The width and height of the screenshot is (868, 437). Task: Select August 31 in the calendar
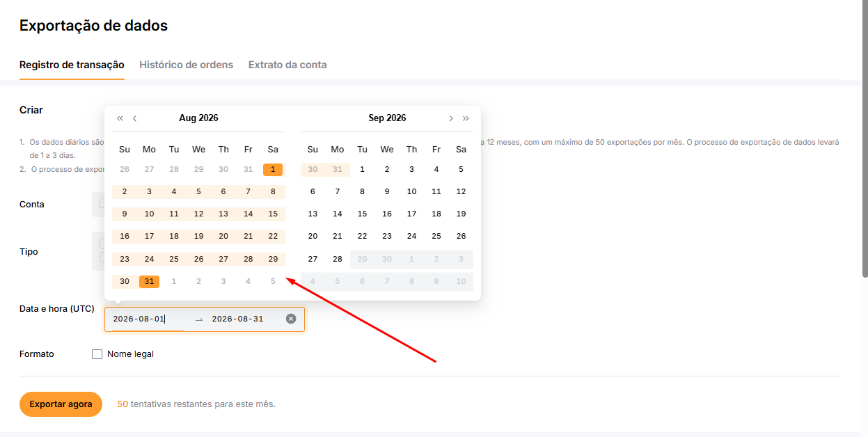[149, 281]
